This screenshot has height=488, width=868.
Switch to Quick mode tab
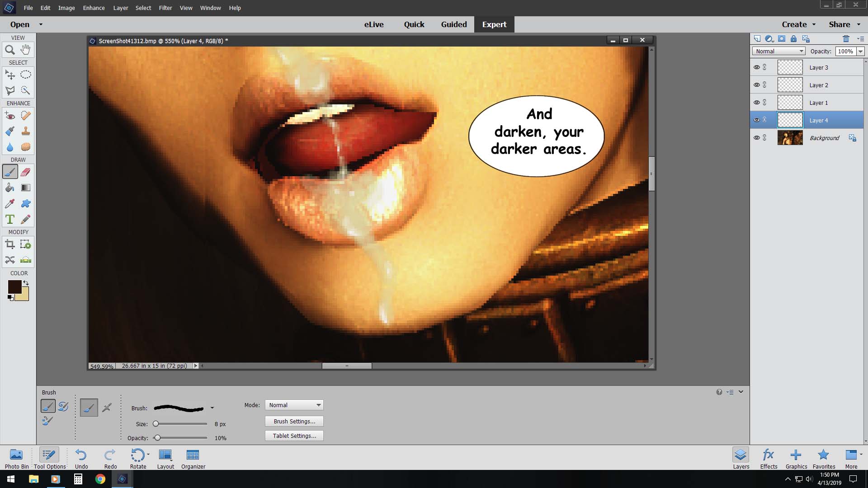(414, 24)
